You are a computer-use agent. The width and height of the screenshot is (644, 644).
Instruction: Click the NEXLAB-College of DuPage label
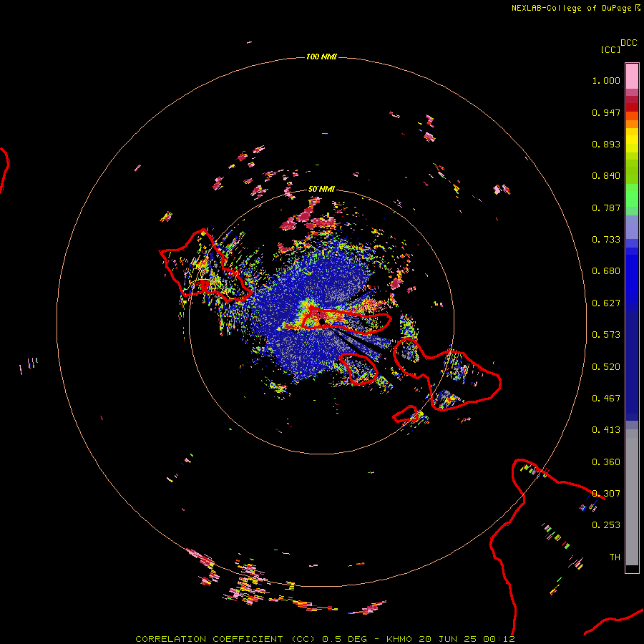(575, 8)
